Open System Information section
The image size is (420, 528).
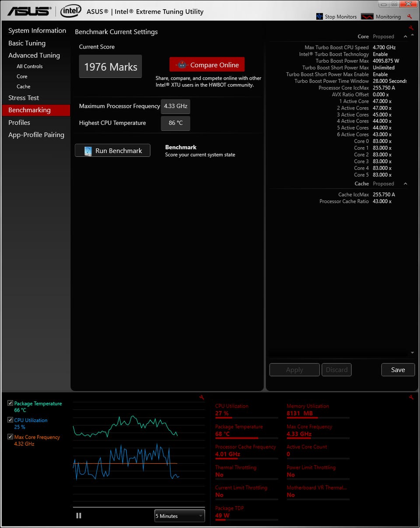[x=37, y=31]
